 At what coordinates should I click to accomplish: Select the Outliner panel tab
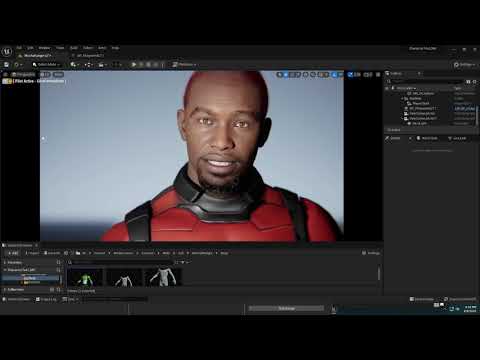tap(396, 73)
